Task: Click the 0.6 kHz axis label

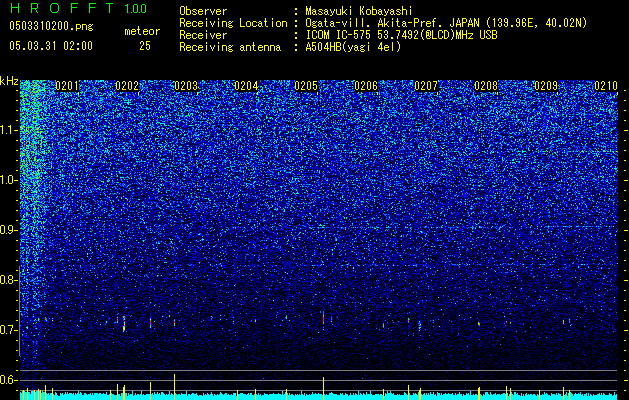Action: 8,380
